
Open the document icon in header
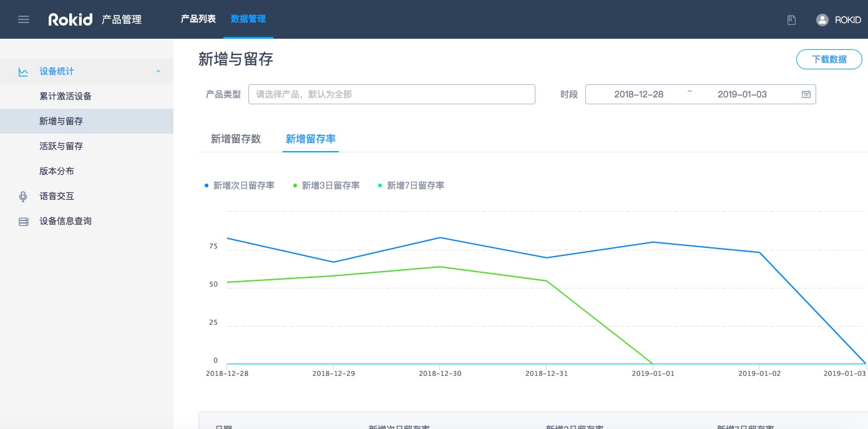point(791,20)
